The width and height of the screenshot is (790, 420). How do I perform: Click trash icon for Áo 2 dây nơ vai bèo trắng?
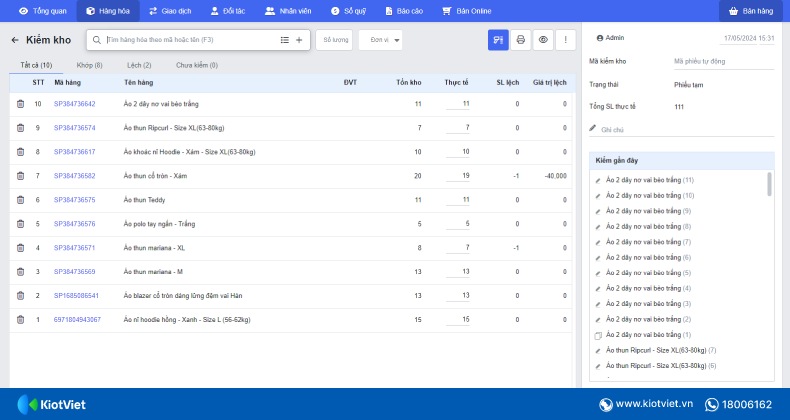20,104
